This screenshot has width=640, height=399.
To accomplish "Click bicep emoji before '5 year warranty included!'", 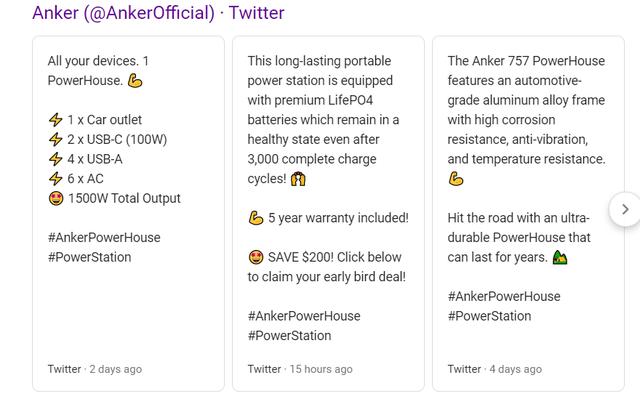I will click(256, 218).
